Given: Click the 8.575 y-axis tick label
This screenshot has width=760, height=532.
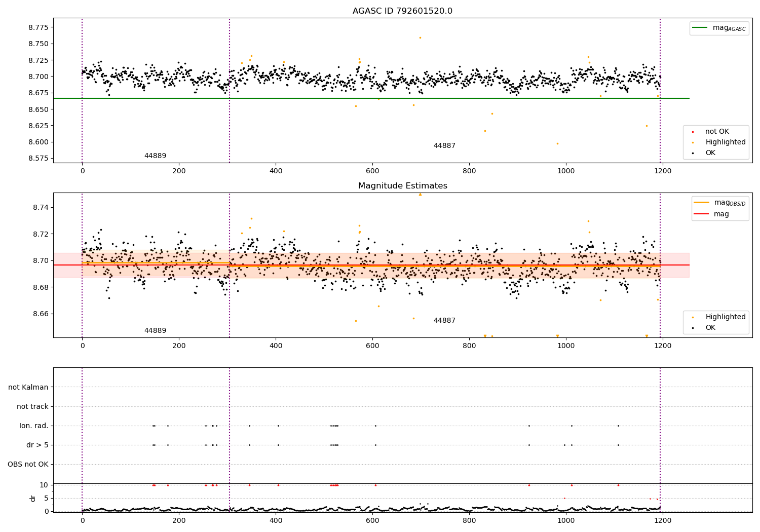Looking at the screenshot, I should coord(39,159).
